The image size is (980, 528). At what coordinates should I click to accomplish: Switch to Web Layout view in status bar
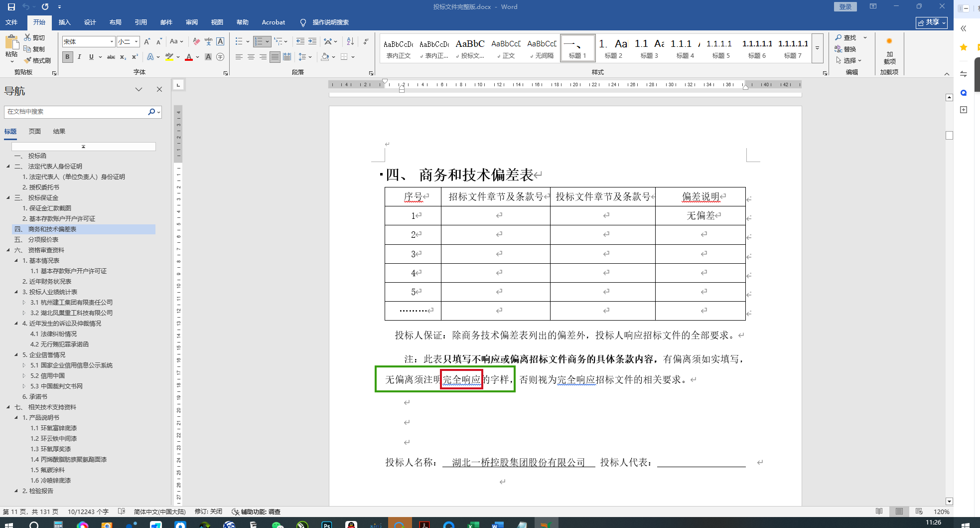click(x=919, y=512)
